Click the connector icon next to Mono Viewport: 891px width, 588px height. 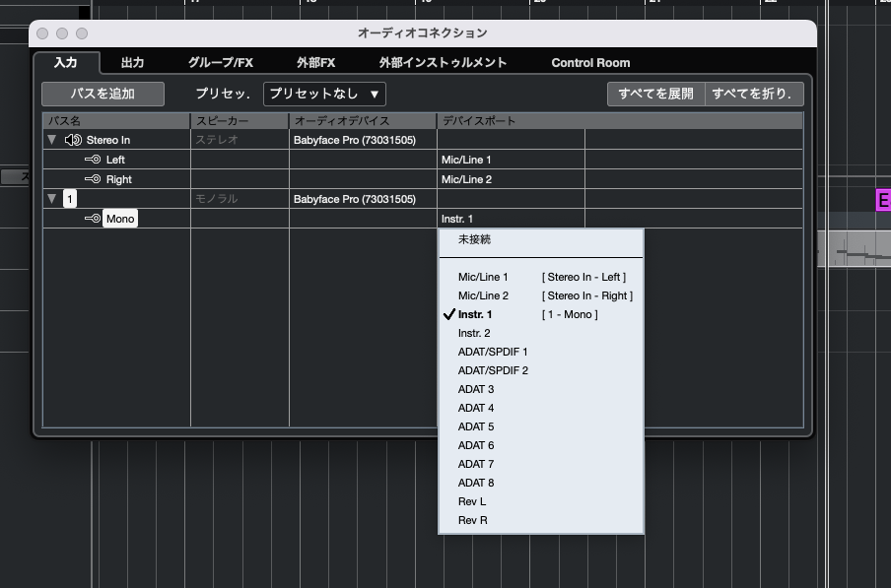pyautogui.click(x=93, y=219)
